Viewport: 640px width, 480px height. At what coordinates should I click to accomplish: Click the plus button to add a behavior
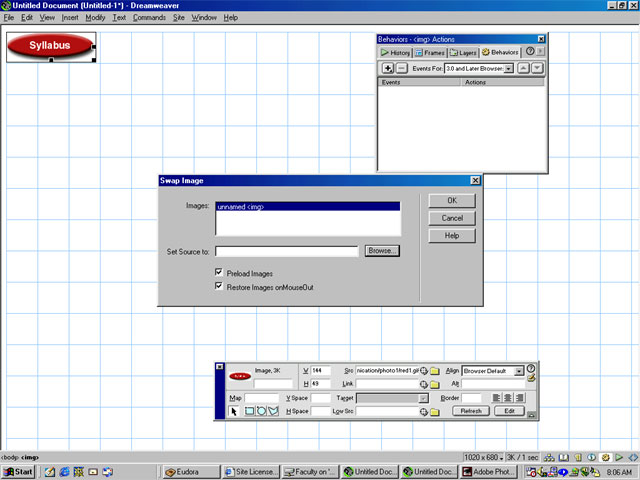(388, 68)
